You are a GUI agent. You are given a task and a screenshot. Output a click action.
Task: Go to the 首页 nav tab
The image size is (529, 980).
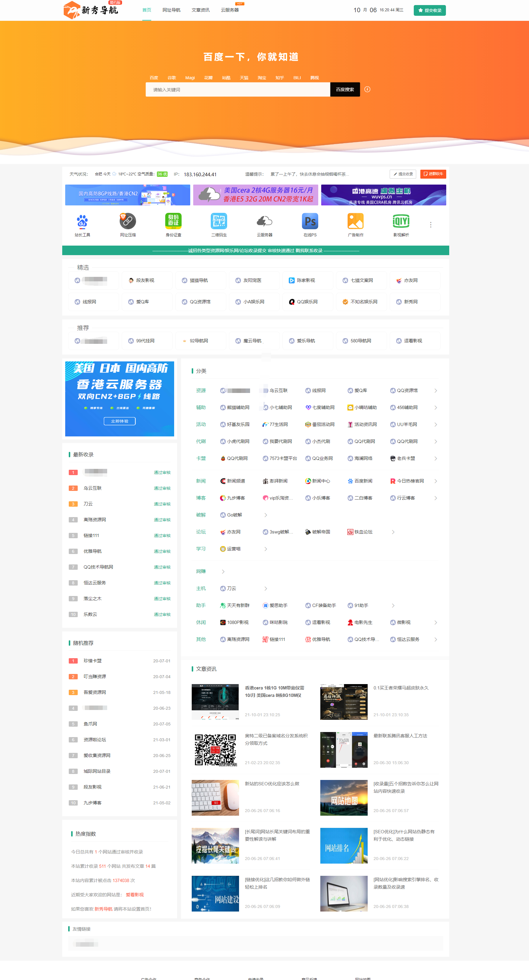(147, 10)
